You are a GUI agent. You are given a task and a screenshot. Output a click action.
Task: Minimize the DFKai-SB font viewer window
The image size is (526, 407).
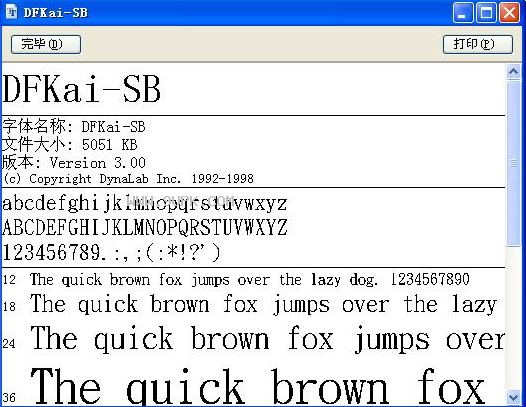(463, 13)
